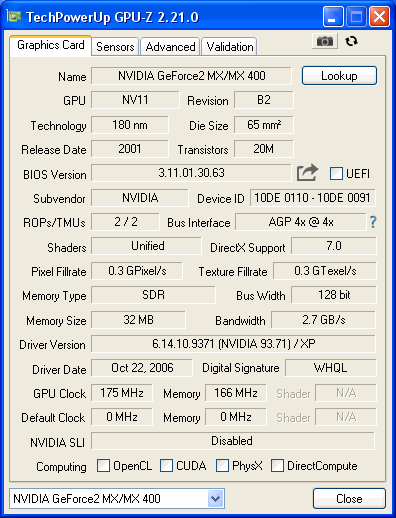Click the NVIDIA SLI label
The height and width of the screenshot is (518, 396).
tap(58, 443)
